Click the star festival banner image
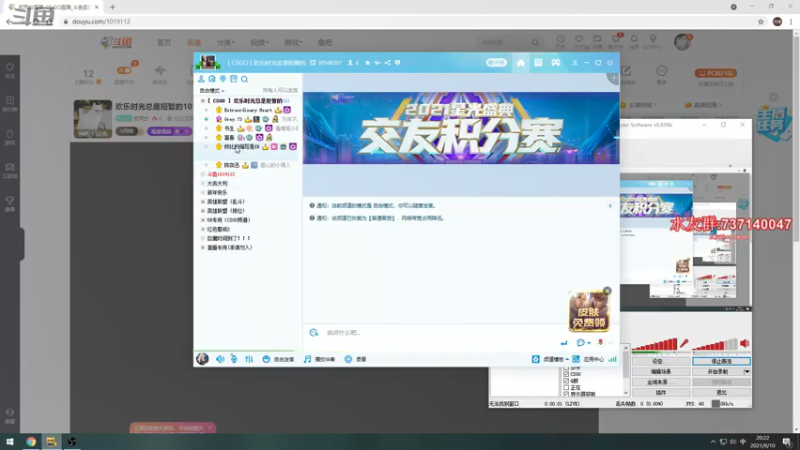The image size is (800, 450). (x=461, y=128)
